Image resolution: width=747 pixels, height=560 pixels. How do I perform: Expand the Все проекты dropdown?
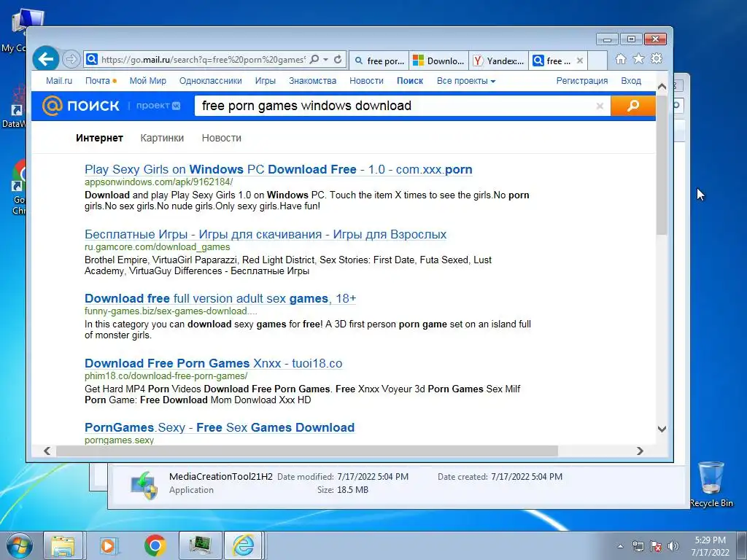(466, 80)
